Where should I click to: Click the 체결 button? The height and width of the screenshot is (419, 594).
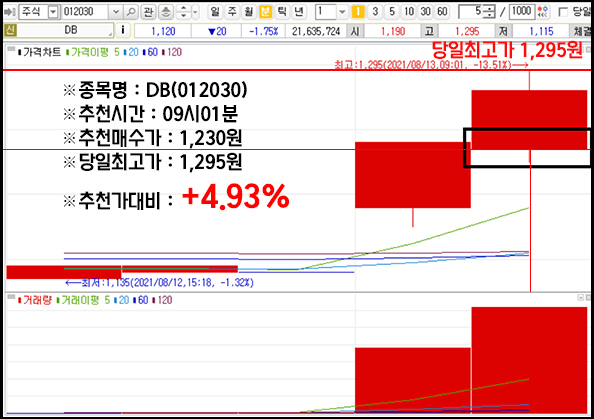581,31
